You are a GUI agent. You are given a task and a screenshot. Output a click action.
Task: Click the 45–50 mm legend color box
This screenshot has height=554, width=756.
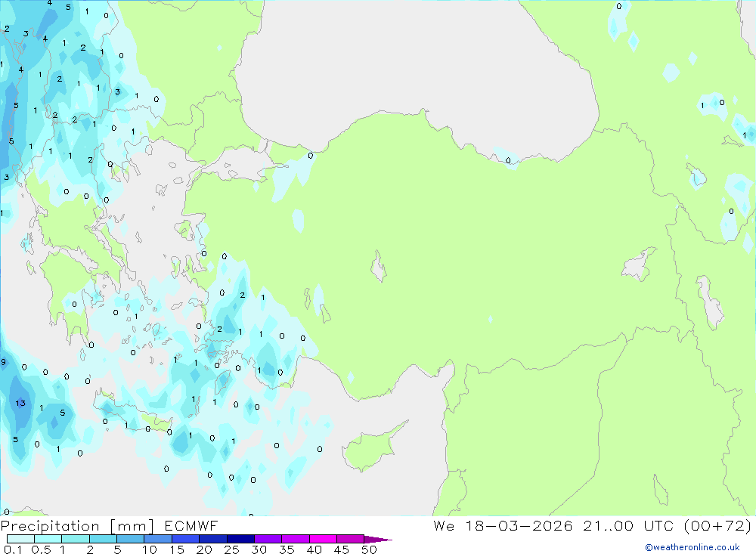coord(350,539)
